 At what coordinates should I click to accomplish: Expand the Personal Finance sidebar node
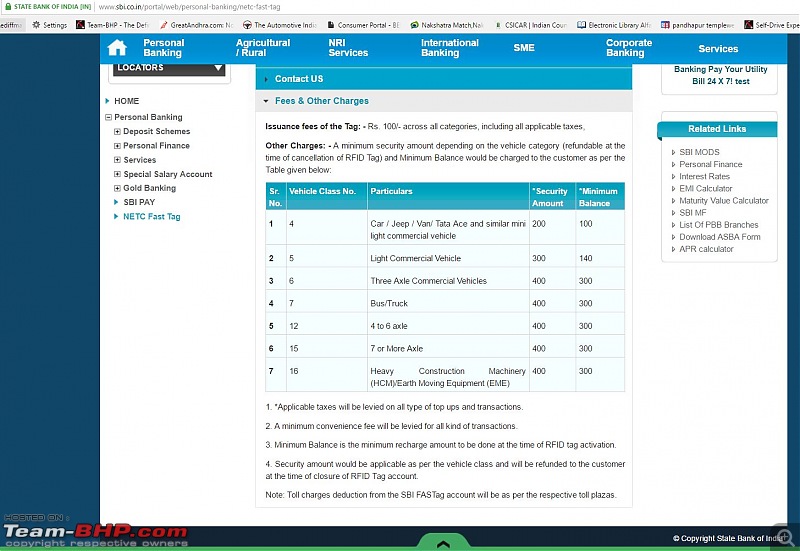pyautogui.click(x=117, y=145)
